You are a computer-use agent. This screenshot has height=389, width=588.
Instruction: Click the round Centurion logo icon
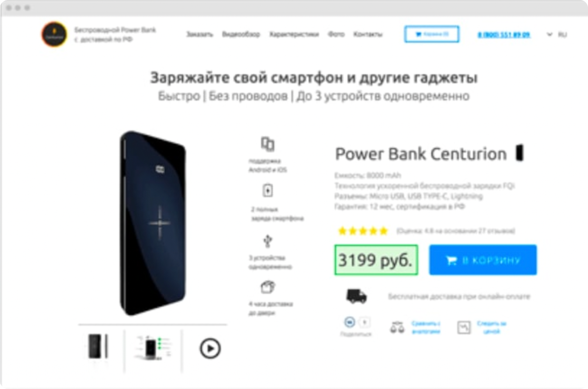click(x=54, y=34)
